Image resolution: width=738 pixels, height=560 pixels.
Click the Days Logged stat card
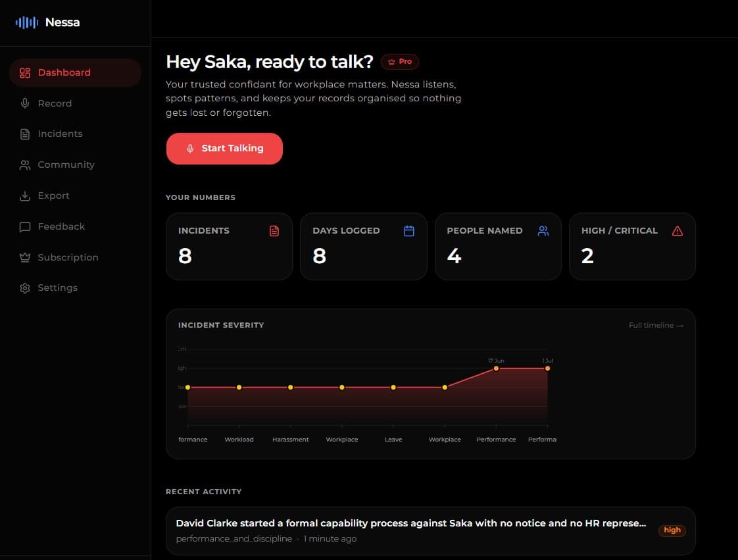pyautogui.click(x=363, y=246)
